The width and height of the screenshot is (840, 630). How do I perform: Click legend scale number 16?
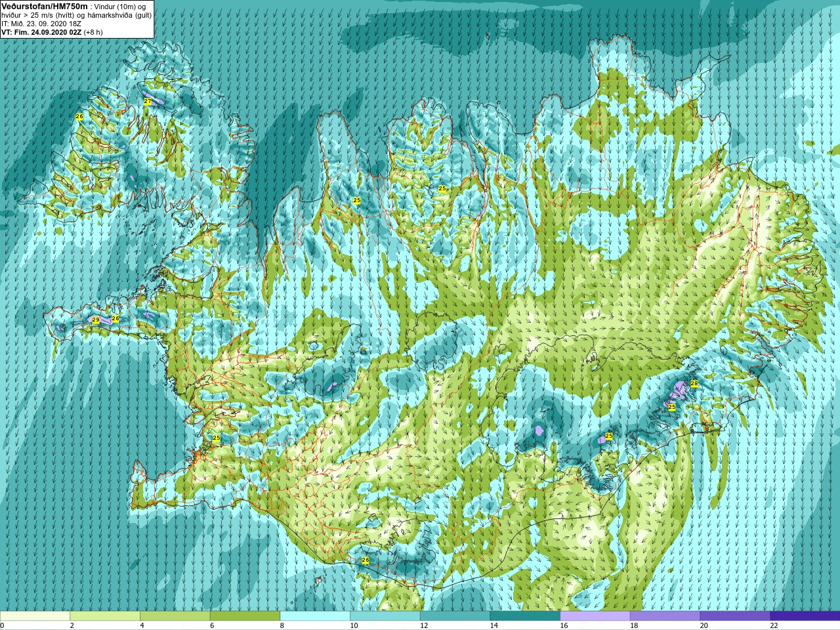(564, 625)
